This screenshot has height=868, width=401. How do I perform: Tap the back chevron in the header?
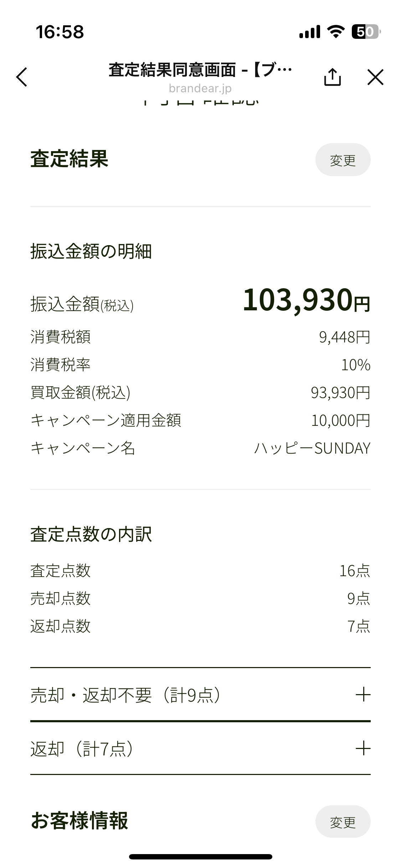pyautogui.click(x=22, y=77)
